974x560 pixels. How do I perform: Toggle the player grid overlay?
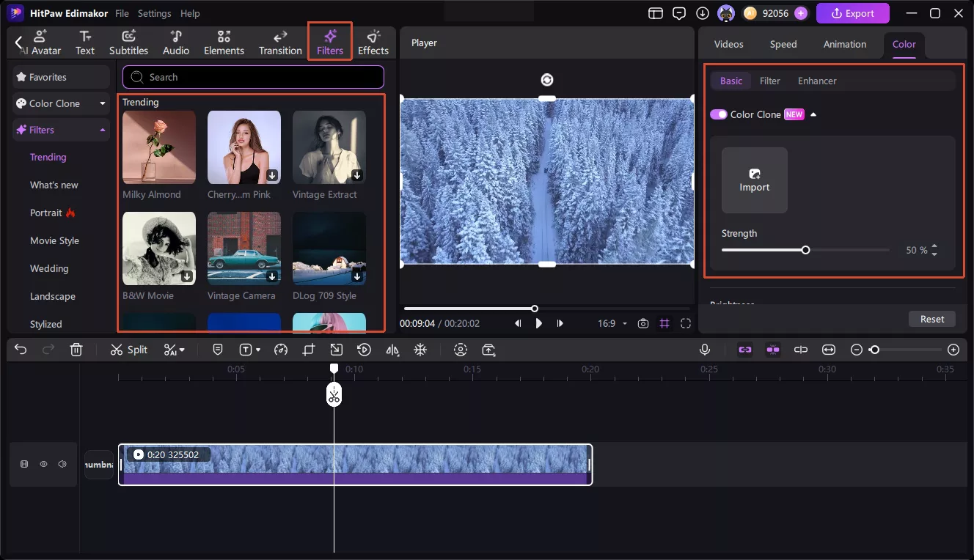[x=664, y=323]
